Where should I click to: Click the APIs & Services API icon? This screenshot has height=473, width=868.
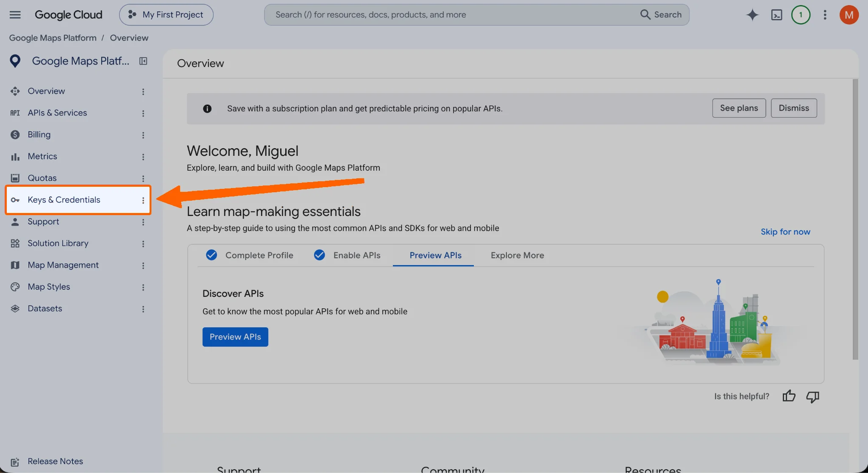[15, 113]
